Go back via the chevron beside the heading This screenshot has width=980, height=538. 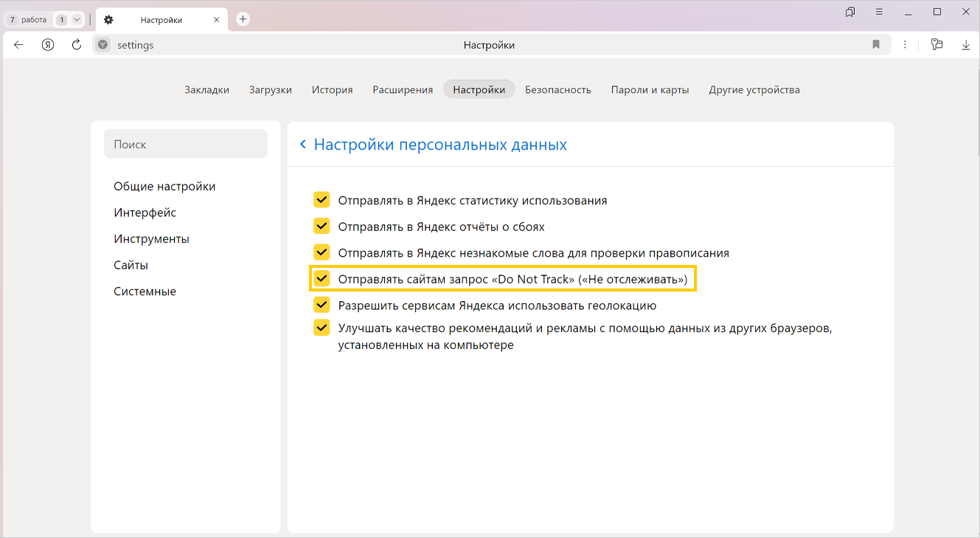pos(303,145)
